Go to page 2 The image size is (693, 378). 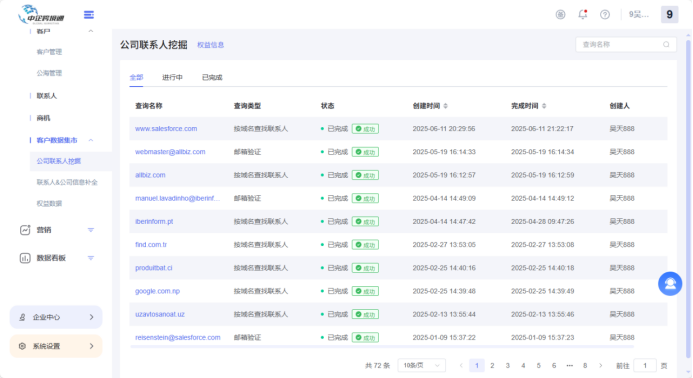[492, 365]
